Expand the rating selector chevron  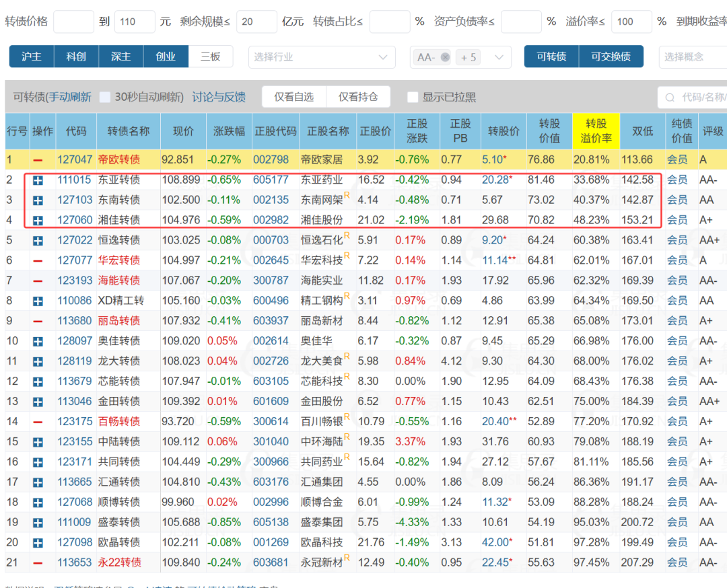(499, 57)
